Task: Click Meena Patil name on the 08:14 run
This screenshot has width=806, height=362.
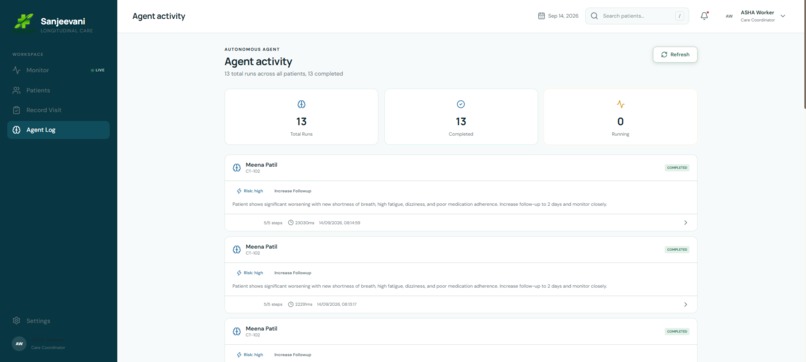Action: click(261, 165)
